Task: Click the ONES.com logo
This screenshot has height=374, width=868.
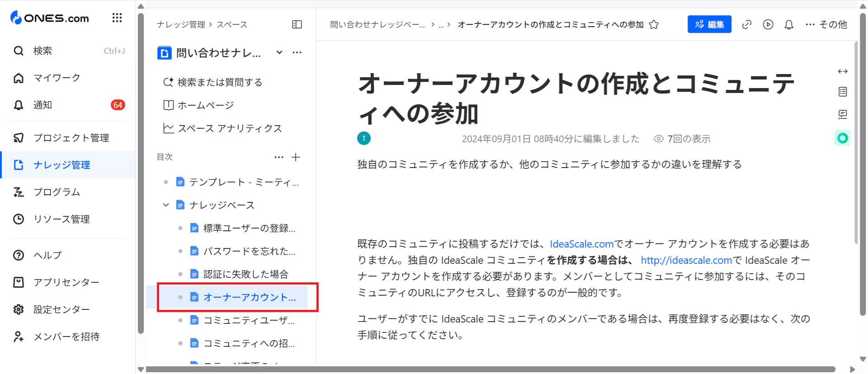Action: tap(50, 18)
